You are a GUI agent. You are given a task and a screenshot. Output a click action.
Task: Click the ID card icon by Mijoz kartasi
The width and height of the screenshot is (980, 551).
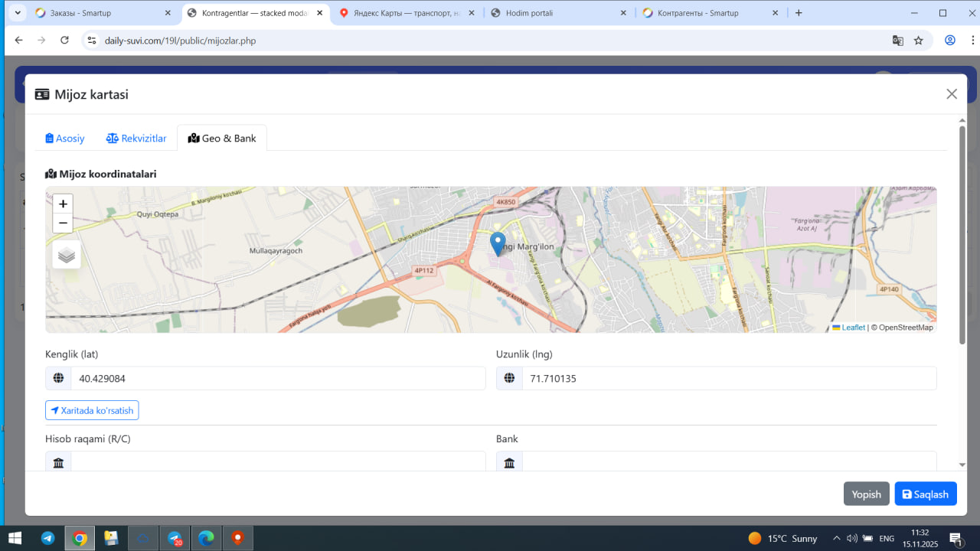[42, 94]
